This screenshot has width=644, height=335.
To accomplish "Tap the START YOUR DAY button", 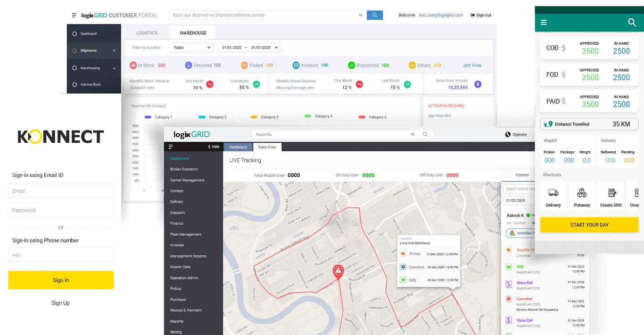I will [x=589, y=225].
